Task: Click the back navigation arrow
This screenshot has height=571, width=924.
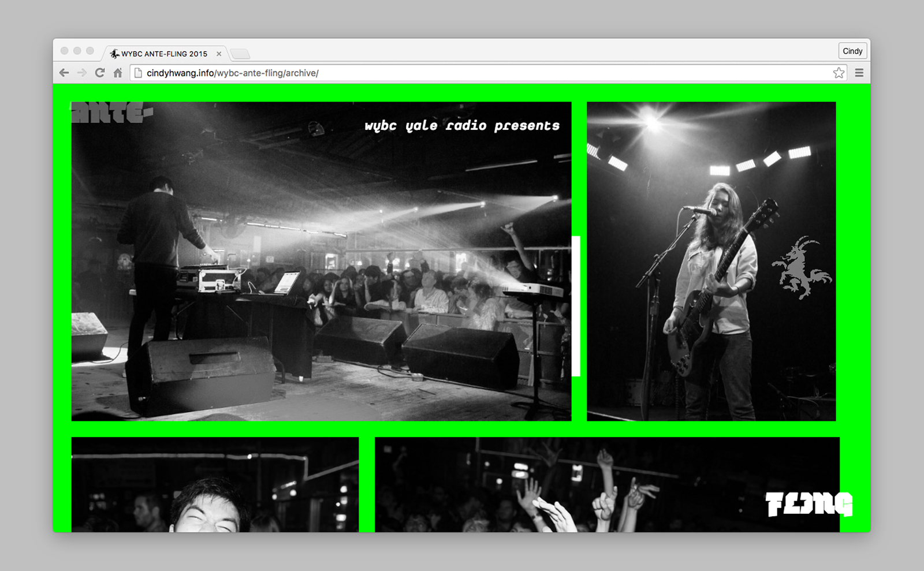Action: [x=64, y=73]
